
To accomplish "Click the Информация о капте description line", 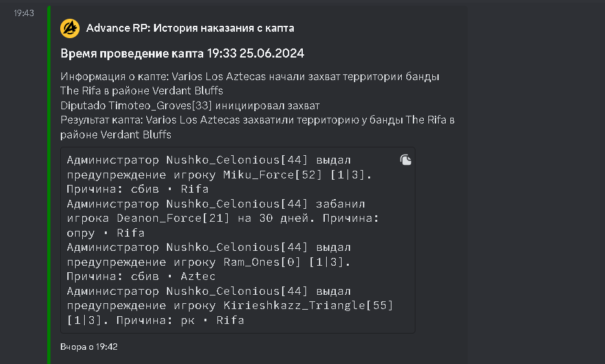I will pos(250,76).
